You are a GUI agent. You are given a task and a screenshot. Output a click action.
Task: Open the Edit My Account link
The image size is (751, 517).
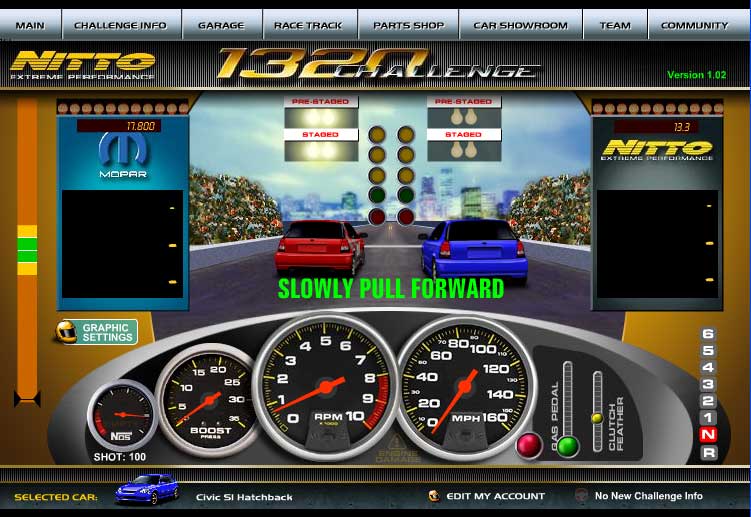(495, 496)
